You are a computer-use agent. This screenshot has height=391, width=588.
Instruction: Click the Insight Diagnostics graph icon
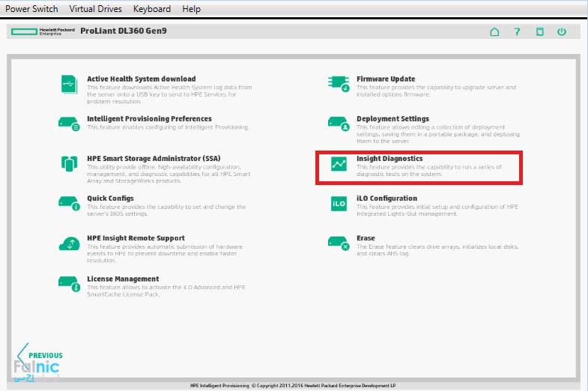tap(339, 163)
